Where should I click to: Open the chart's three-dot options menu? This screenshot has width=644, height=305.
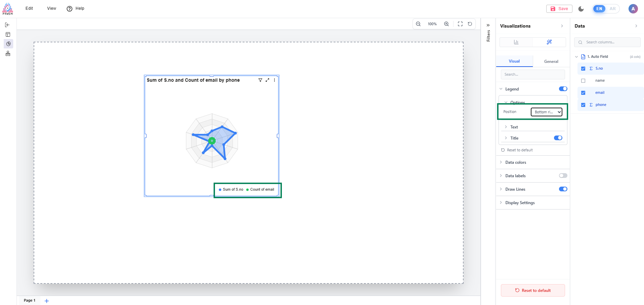(x=274, y=80)
